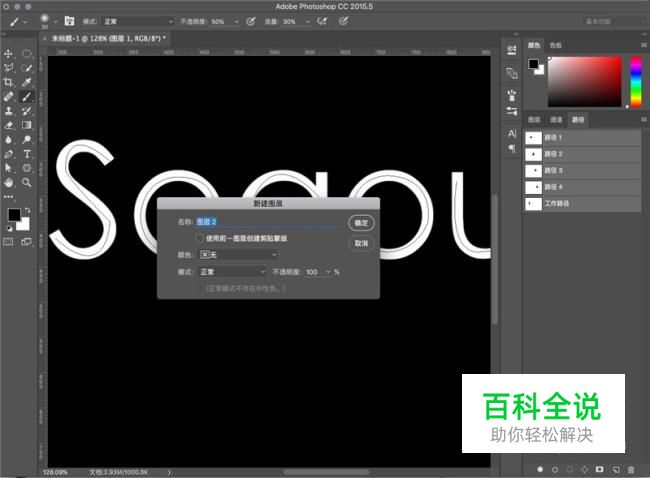Screen dimensions: 650x478
Task: Select the Pen tool
Action: 8,154
